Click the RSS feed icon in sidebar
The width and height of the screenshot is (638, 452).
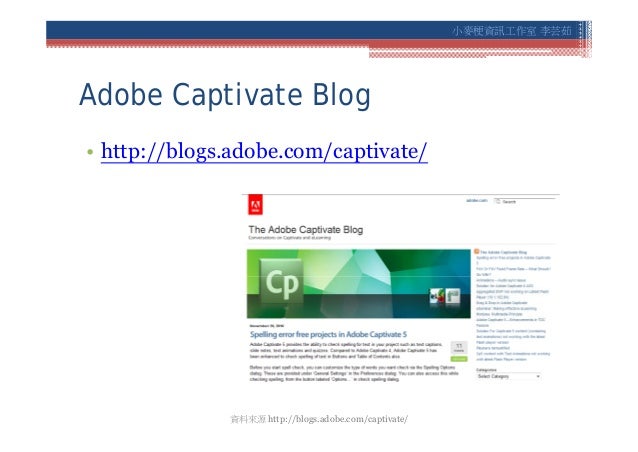476,252
